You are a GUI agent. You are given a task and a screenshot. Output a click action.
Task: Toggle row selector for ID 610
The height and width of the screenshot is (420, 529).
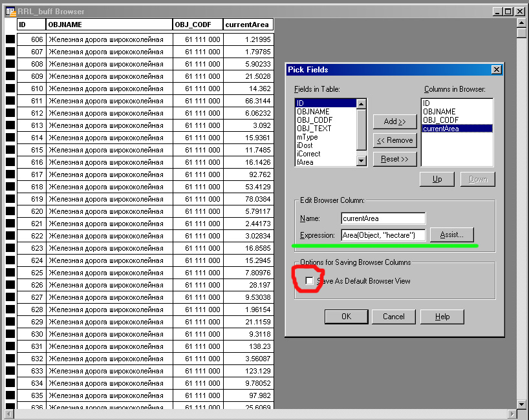click(10, 89)
